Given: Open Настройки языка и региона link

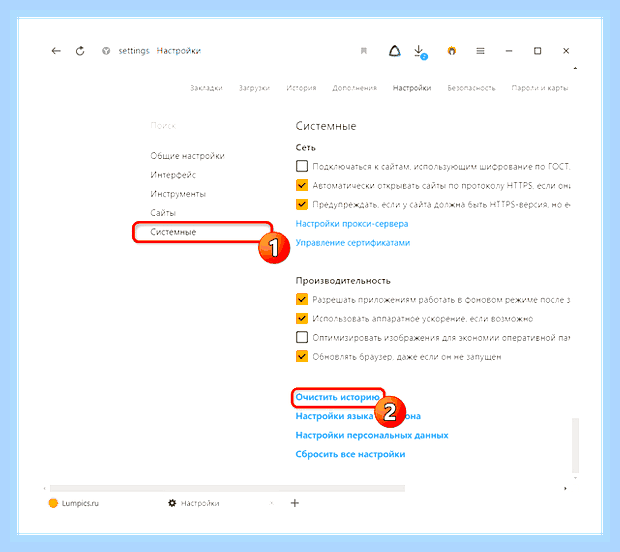Looking at the screenshot, I should click(358, 416).
